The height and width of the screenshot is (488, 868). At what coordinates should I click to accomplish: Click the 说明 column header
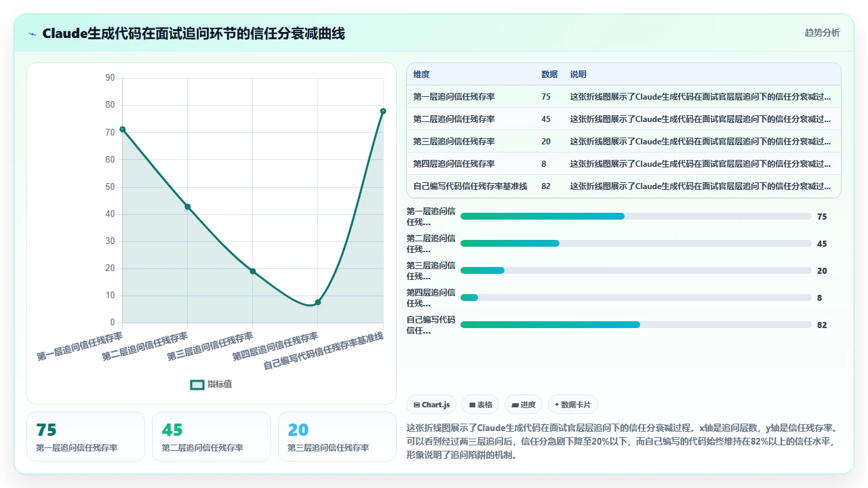click(578, 75)
